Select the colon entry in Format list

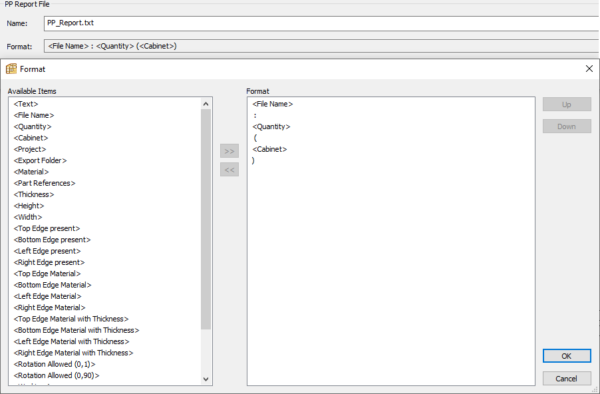(255, 115)
